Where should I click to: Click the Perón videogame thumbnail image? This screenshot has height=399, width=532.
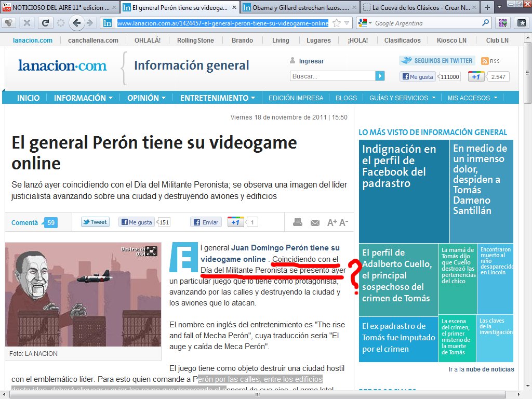(83, 295)
